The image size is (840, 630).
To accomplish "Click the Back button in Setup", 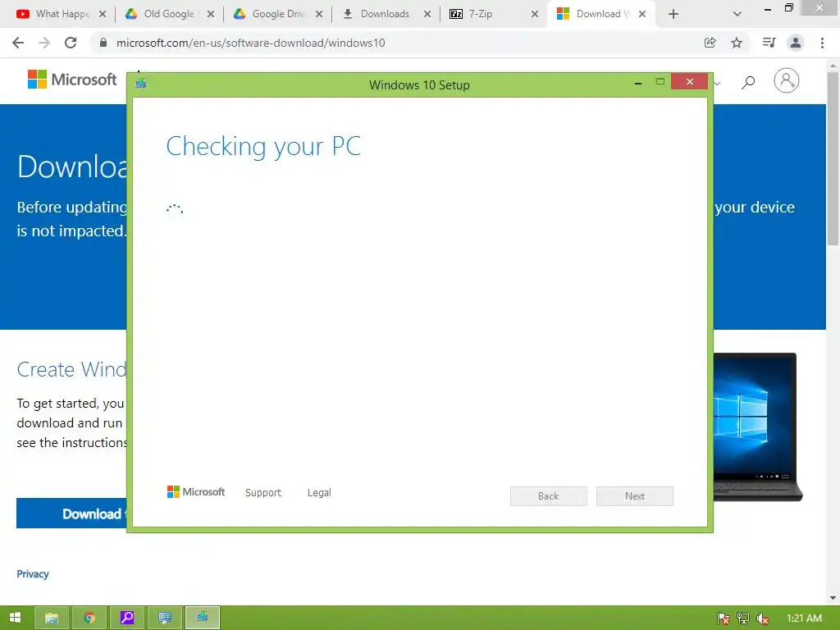I will [549, 496].
